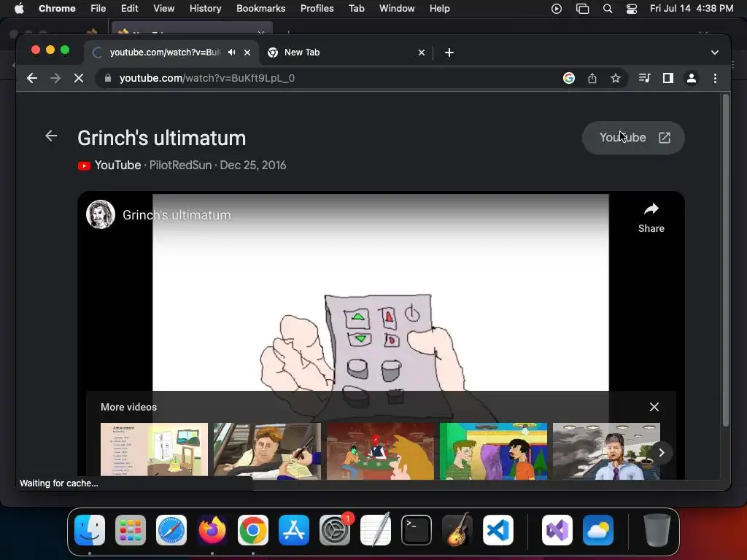Close the More videos panel

click(654, 407)
